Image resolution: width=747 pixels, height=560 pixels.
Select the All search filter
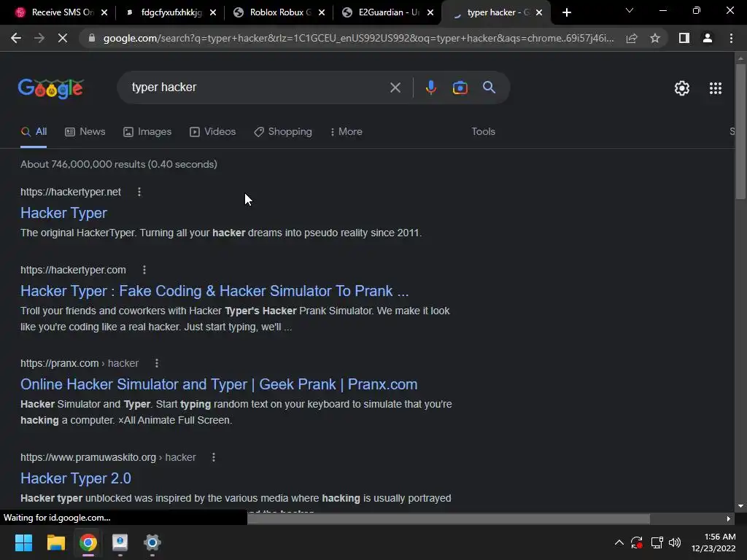tap(34, 132)
